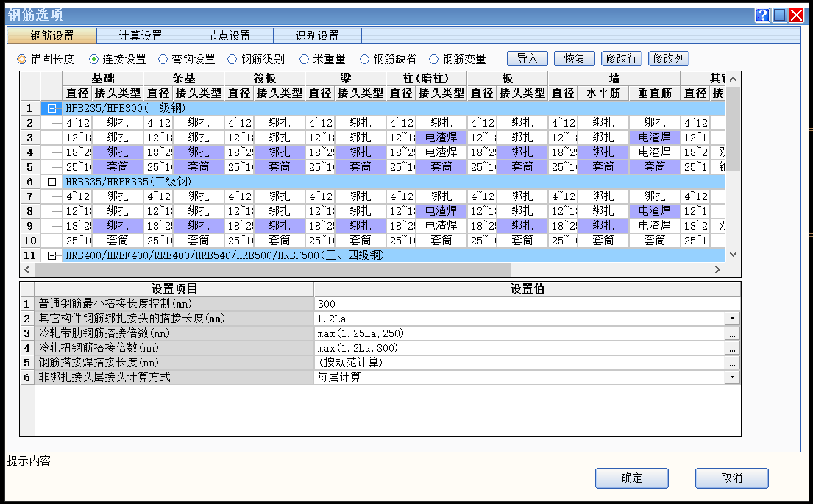
Task: Open the 节点设置 tab
Action: click(229, 36)
